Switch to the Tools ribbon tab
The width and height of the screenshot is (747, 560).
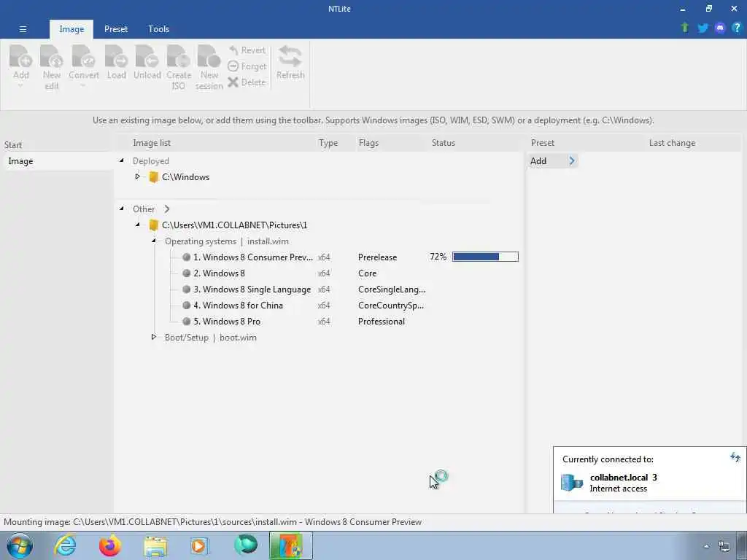pyautogui.click(x=158, y=29)
